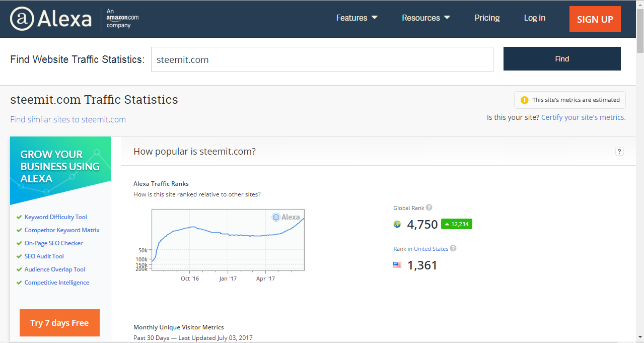
Task: Open Find similar sites to steemit.com link
Action: click(x=68, y=119)
